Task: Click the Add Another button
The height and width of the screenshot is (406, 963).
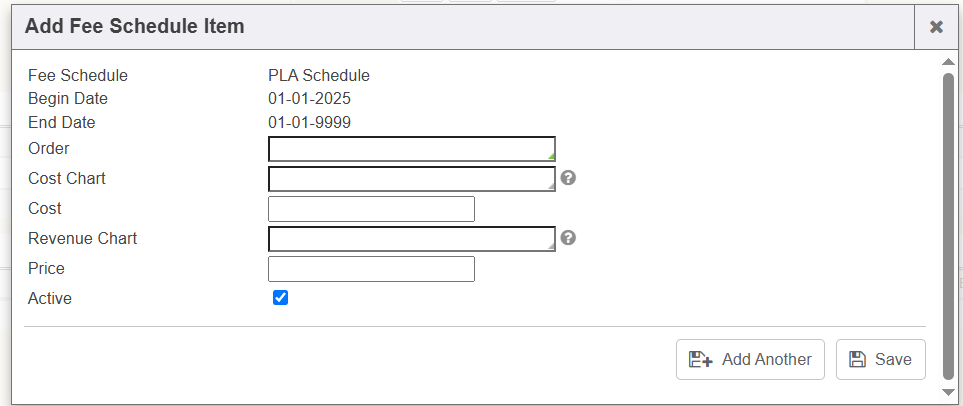Action: (x=750, y=359)
